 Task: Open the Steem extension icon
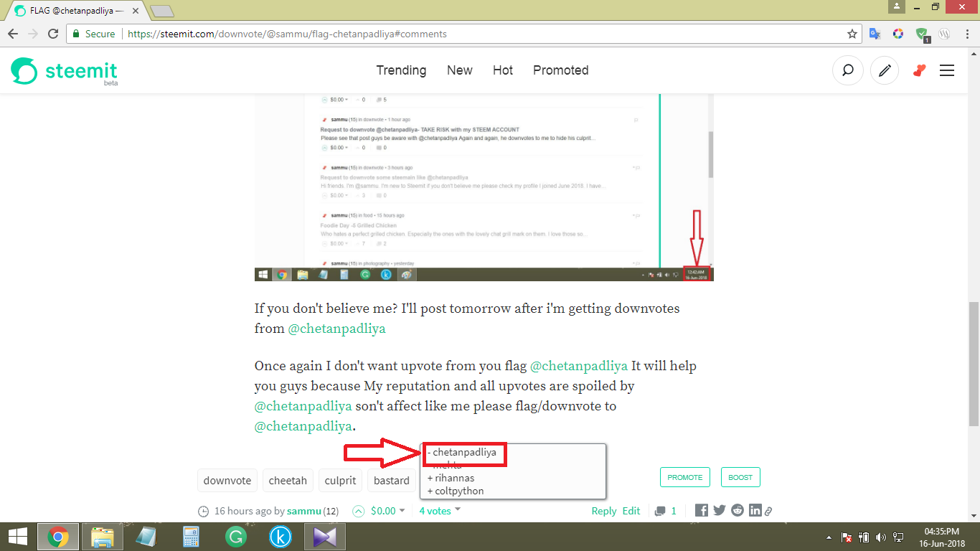[x=945, y=34]
